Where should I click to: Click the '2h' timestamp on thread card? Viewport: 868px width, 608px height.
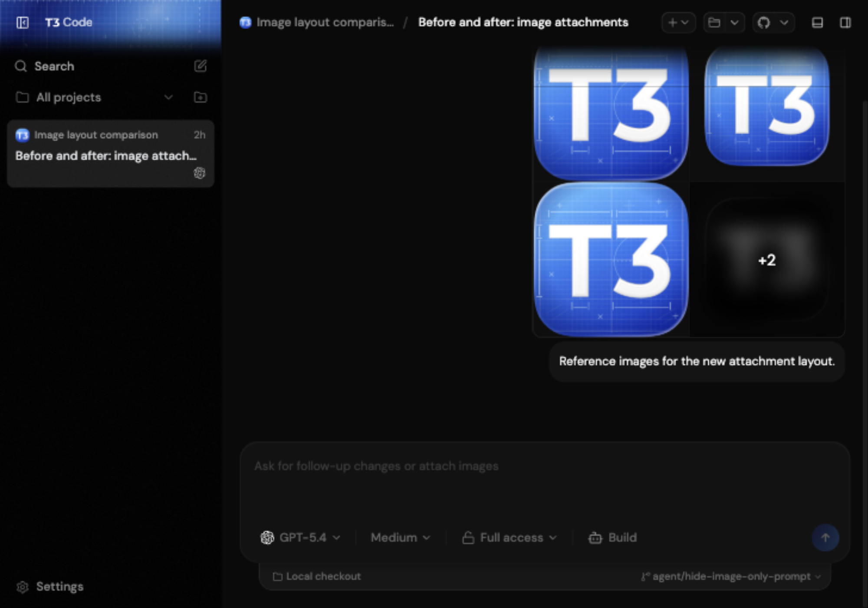[200, 135]
